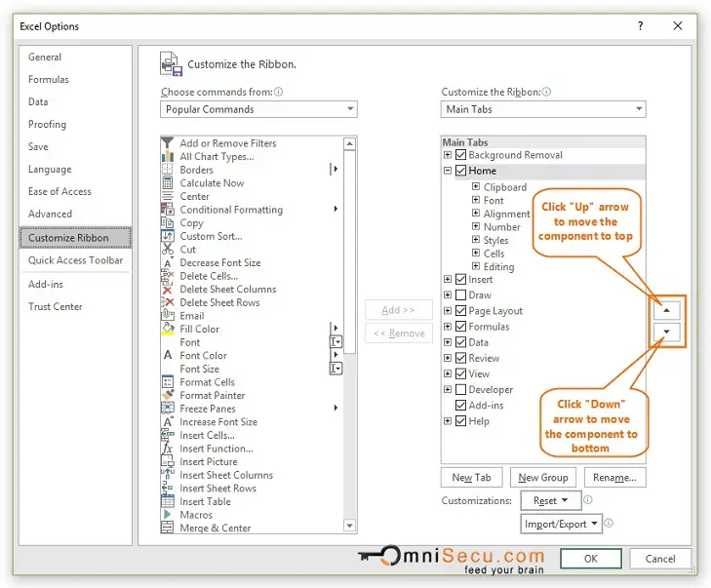Select the Insert Table icon
711x588 pixels.
click(168, 501)
